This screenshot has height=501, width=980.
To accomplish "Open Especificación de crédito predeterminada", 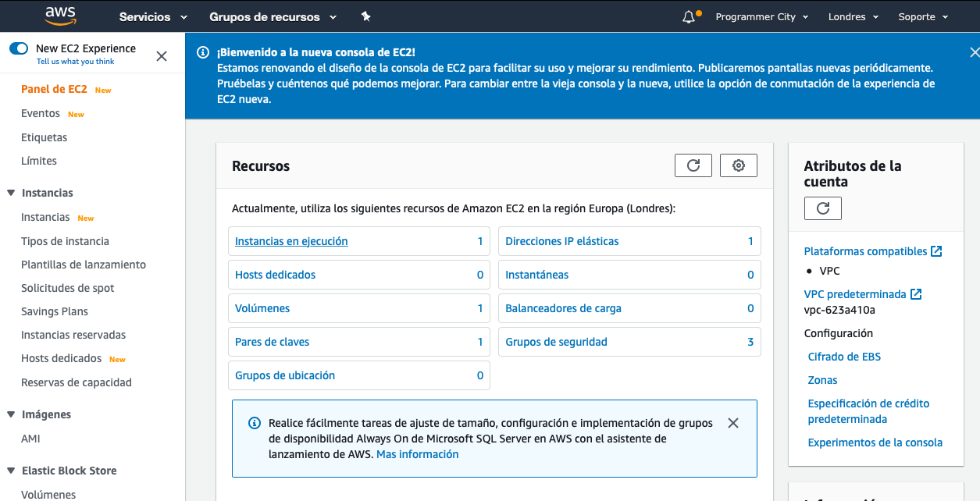I will (868, 411).
